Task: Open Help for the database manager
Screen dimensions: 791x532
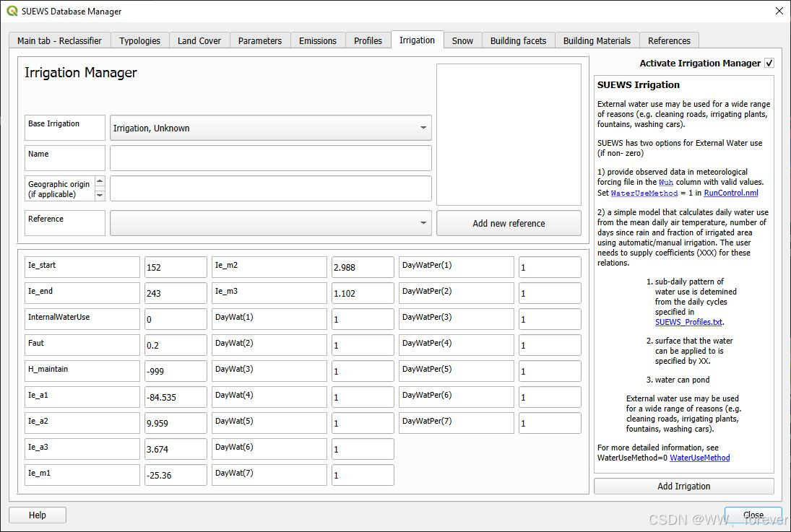Action: tap(38, 515)
